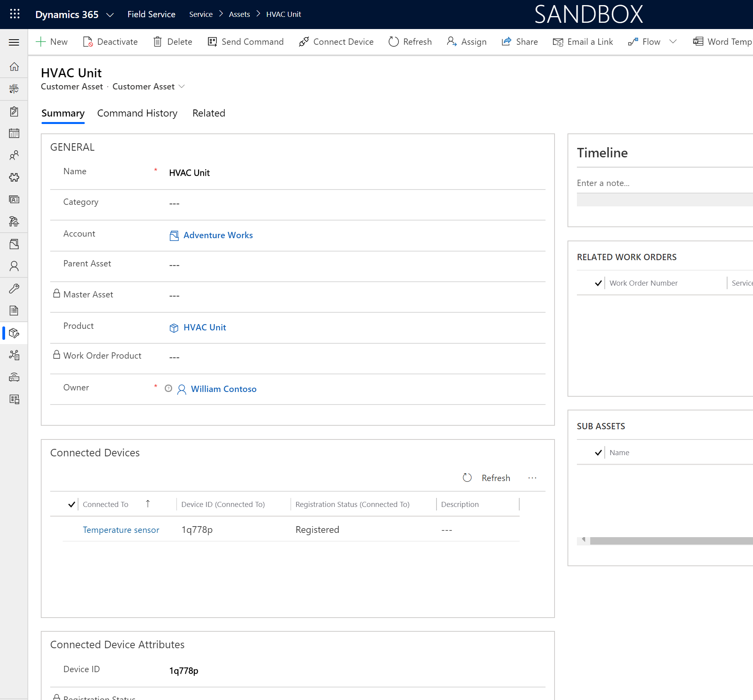This screenshot has width=753, height=700.
Task: Delete the HVAC Unit record
Action: click(173, 42)
